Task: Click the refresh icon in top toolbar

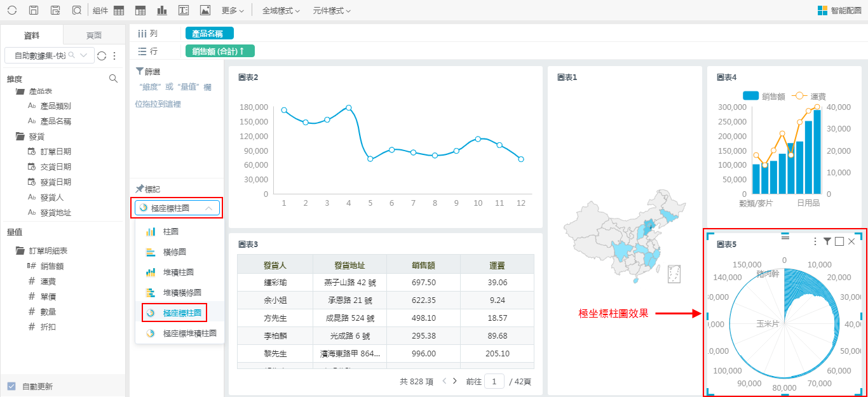Action: [x=12, y=10]
